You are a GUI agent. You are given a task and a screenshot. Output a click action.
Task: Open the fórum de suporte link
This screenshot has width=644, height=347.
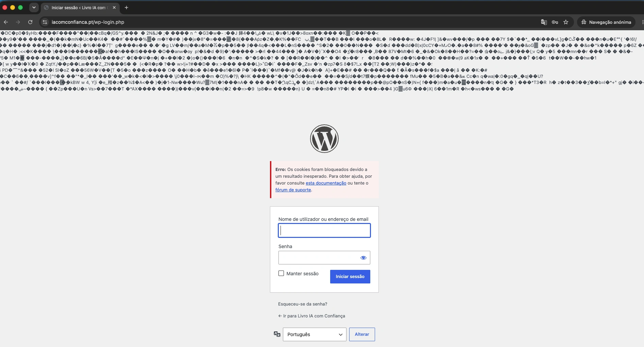click(x=293, y=190)
